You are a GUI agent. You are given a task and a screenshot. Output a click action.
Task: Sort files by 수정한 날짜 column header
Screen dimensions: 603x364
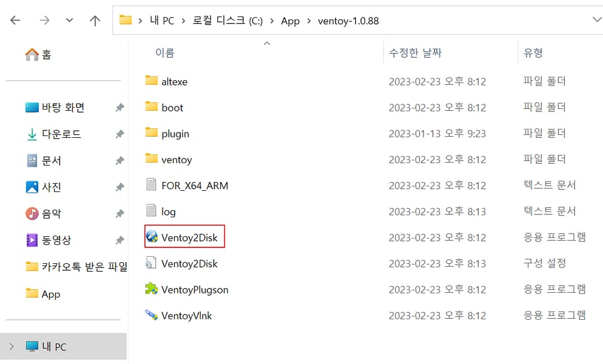tap(415, 53)
